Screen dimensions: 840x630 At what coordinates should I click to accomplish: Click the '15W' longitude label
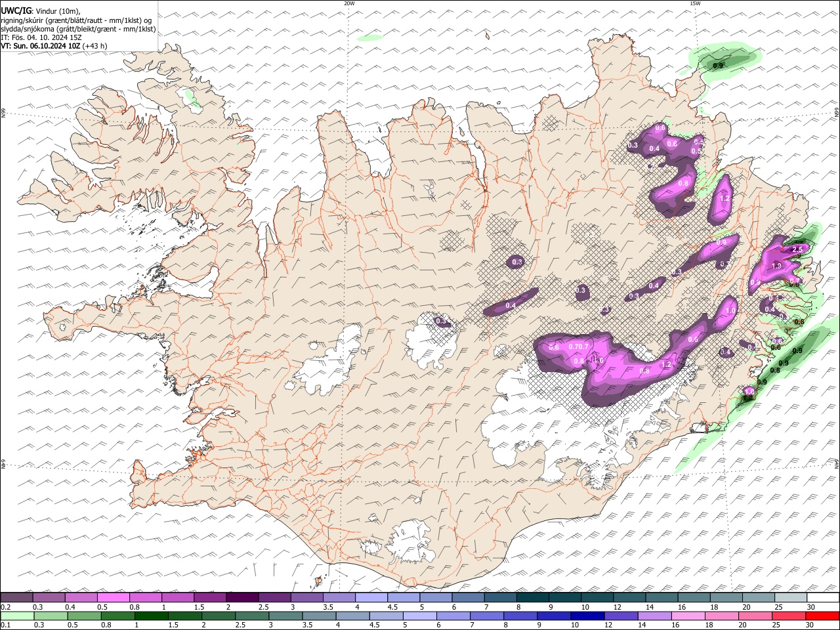pyautogui.click(x=695, y=3)
